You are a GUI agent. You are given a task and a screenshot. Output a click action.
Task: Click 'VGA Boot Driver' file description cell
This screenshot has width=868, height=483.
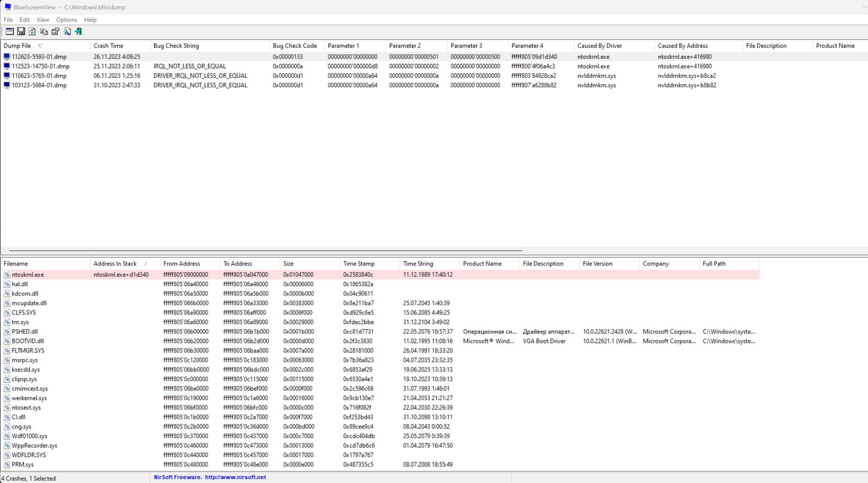(x=544, y=341)
